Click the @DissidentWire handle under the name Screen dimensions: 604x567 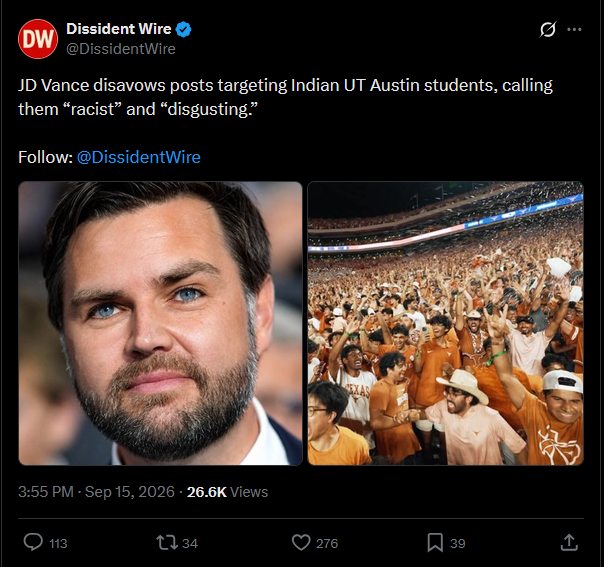tap(121, 49)
